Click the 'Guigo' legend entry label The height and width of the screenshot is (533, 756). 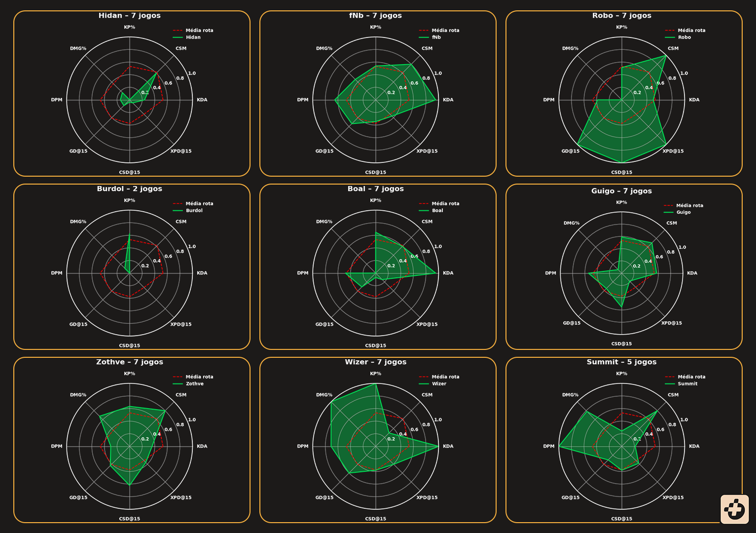pyautogui.click(x=683, y=213)
